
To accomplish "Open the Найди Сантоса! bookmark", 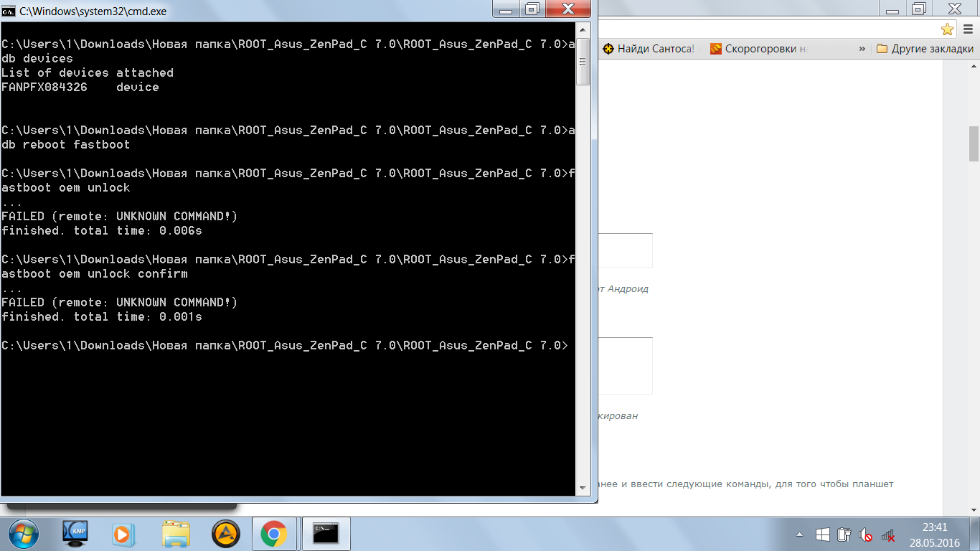I will coord(648,49).
